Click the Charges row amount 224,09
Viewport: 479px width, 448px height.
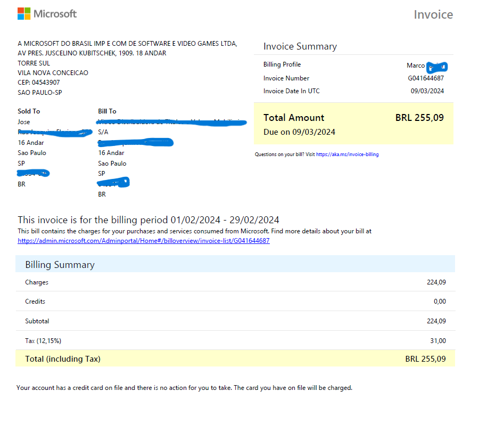436,282
